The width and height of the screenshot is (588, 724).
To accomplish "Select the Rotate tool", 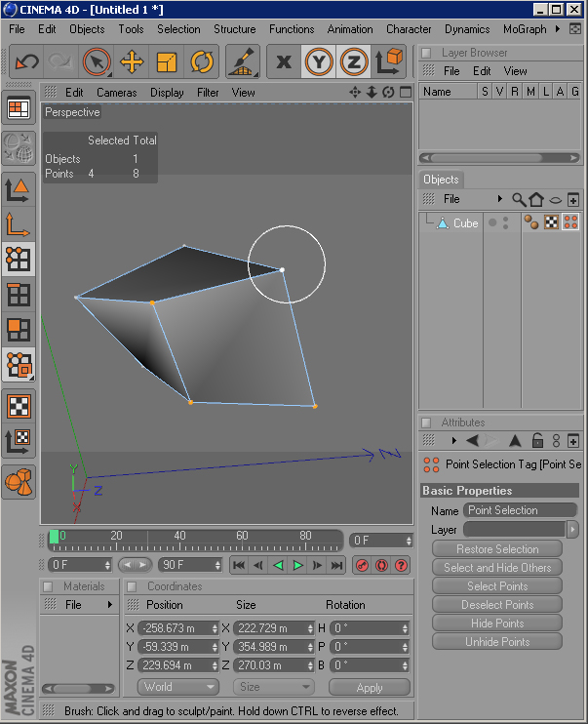I will (202, 61).
